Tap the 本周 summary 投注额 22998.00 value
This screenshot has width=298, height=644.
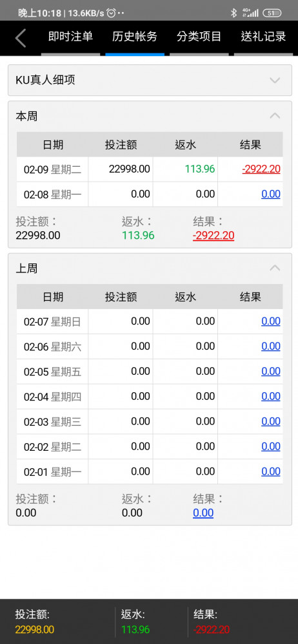click(38, 235)
